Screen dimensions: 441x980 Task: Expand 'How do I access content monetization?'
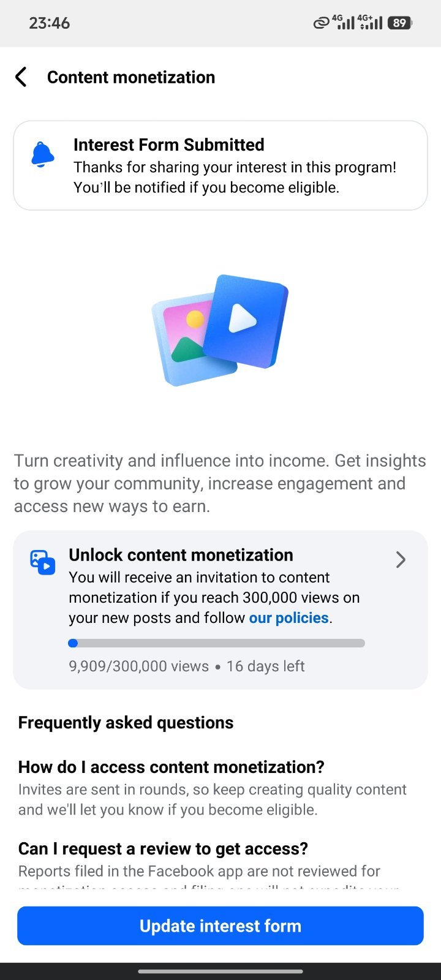click(171, 767)
